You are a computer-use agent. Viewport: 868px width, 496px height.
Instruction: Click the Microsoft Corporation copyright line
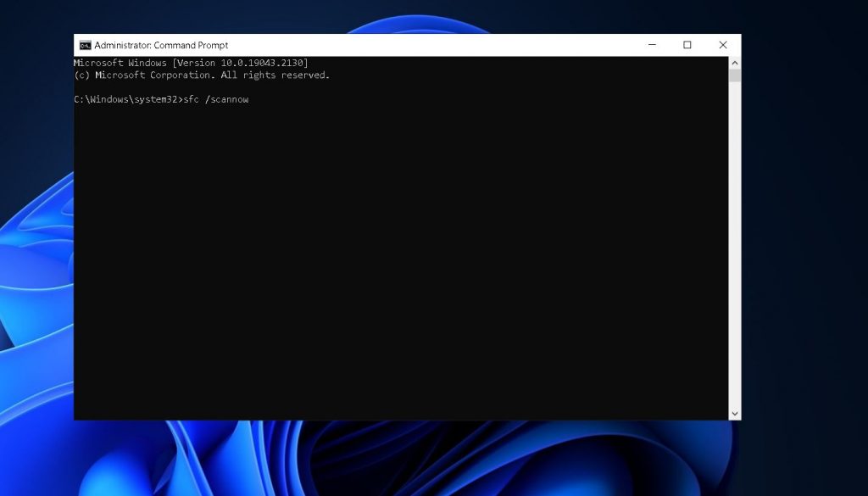(202, 75)
